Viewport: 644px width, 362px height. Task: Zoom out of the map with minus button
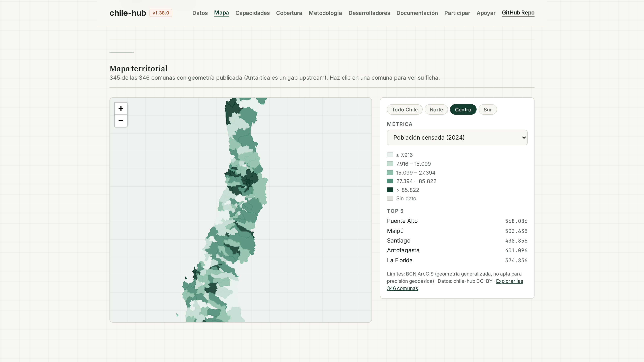pyautogui.click(x=121, y=120)
